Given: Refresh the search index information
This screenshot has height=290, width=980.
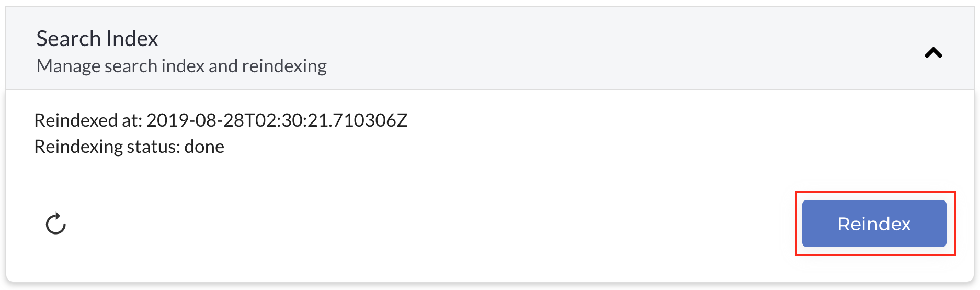Looking at the screenshot, I should point(55,224).
